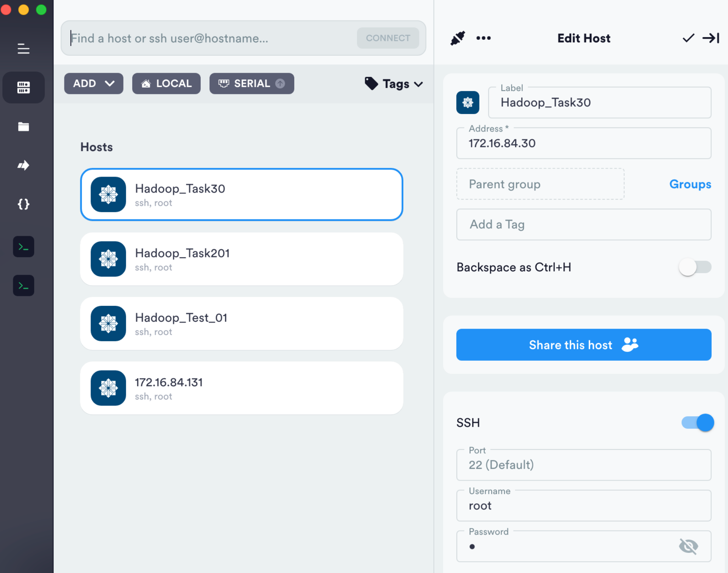Switch to first terminal session icon
The image size is (728, 573).
coord(23,247)
